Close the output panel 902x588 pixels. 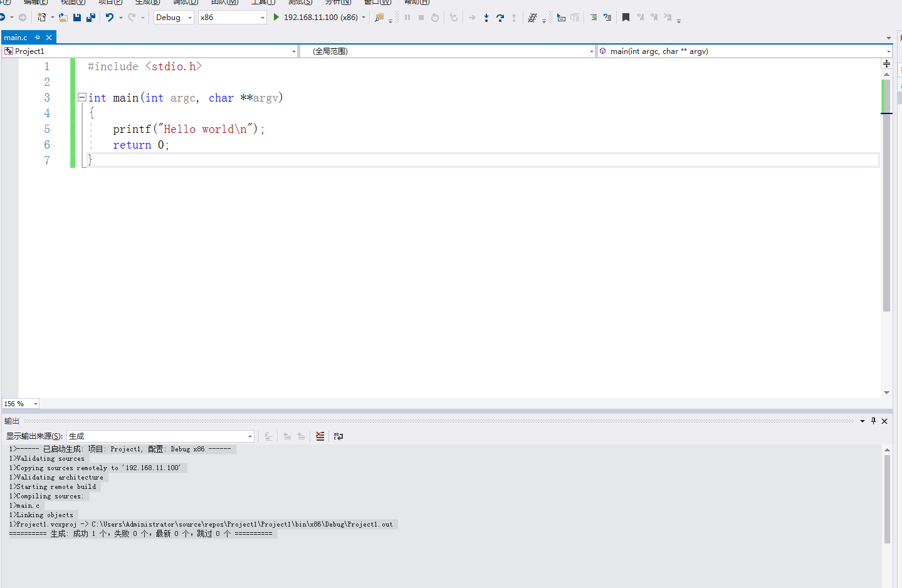[884, 421]
